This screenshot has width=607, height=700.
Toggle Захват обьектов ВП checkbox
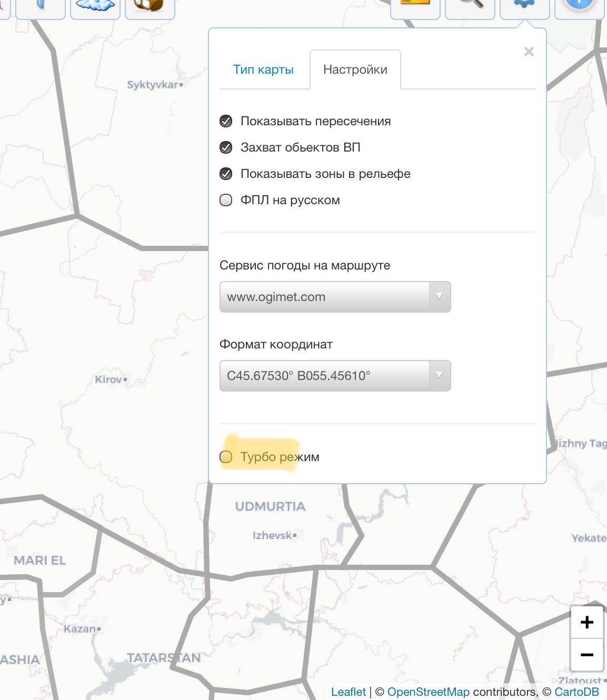(226, 147)
